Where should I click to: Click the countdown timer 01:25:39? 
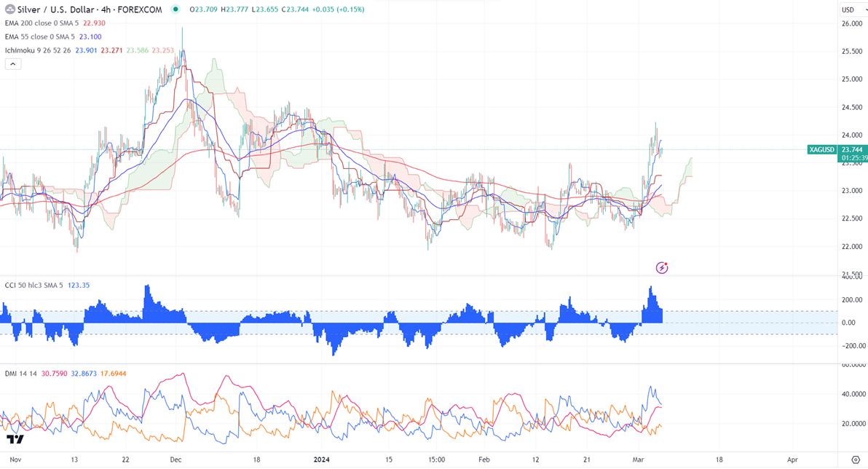[854, 158]
